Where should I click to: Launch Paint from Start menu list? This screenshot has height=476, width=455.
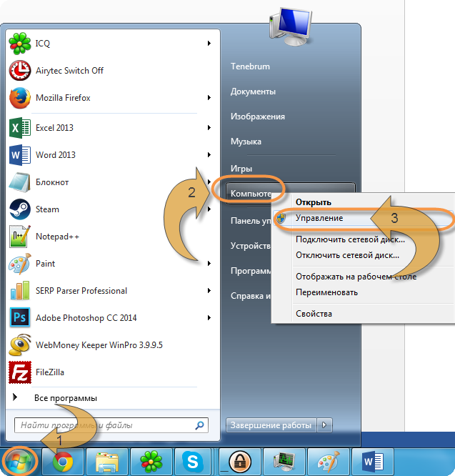[109, 264]
